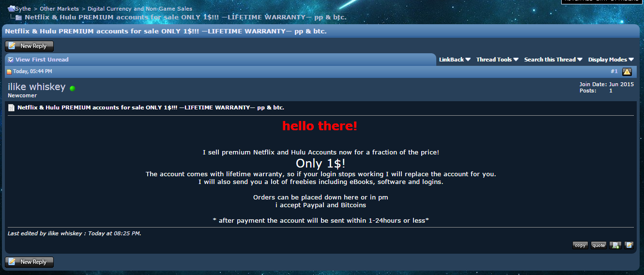Click the copy button on the post
The height and width of the screenshot is (275, 644).
pyautogui.click(x=580, y=245)
